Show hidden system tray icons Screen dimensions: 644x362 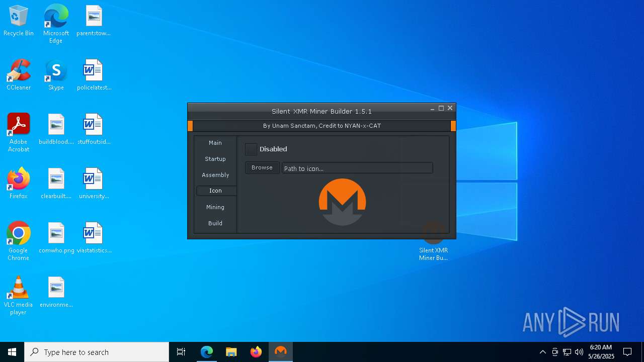[x=542, y=352]
